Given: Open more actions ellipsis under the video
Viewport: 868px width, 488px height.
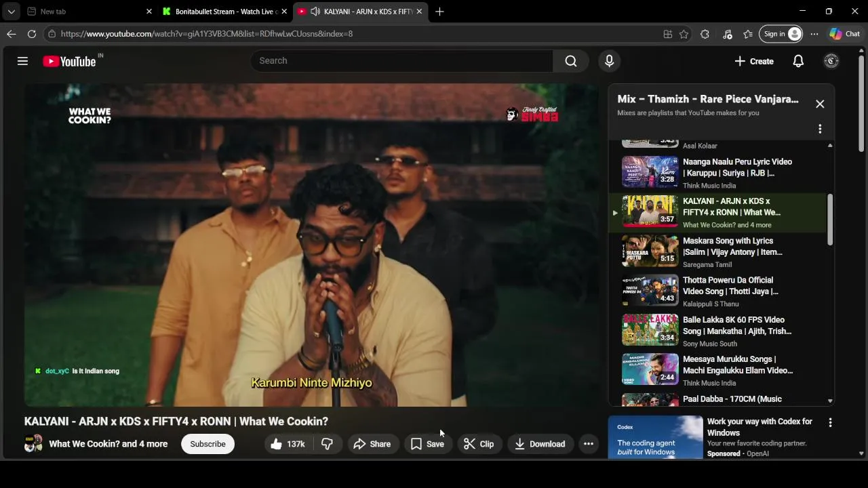Looking at the screenshot, I should tap(589, 444).
